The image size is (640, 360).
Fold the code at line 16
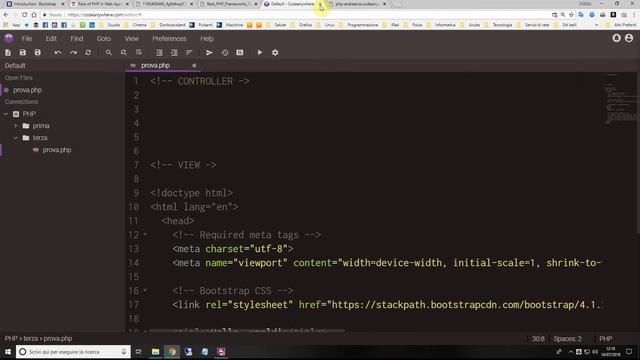point(145,291)
